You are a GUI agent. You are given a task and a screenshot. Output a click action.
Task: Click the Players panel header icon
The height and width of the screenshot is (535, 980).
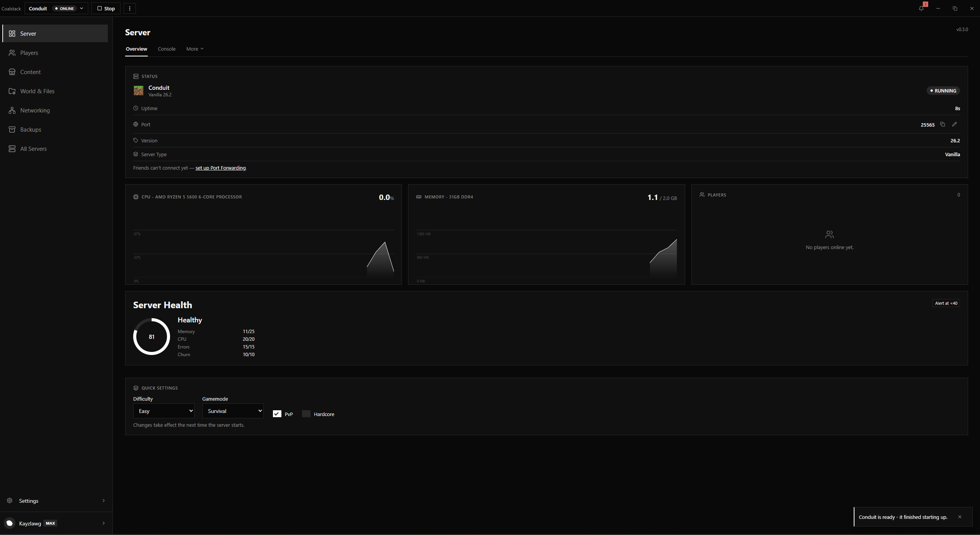tap(702, 195)
